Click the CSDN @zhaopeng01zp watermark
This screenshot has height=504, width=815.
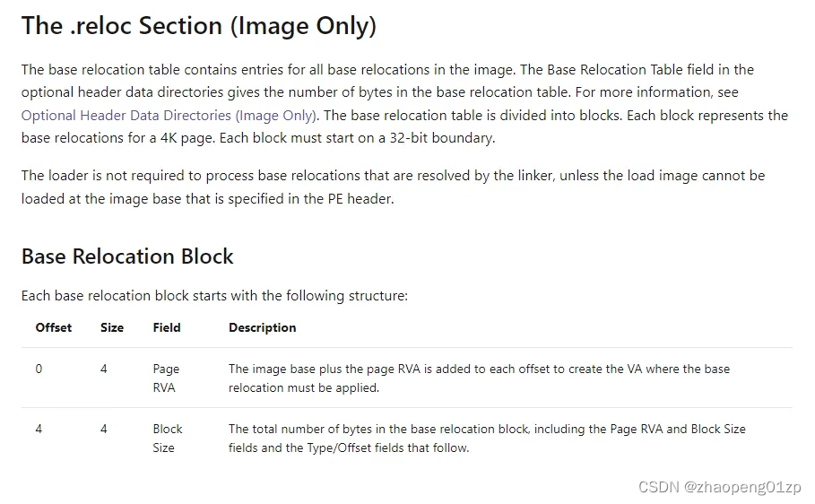(719, 487)
